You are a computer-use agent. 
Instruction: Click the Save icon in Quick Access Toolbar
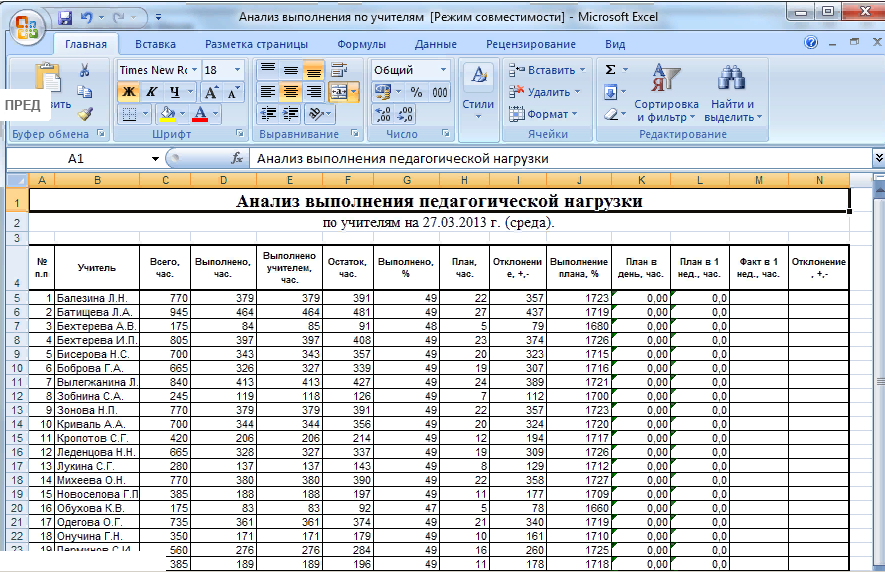(65, 18)
